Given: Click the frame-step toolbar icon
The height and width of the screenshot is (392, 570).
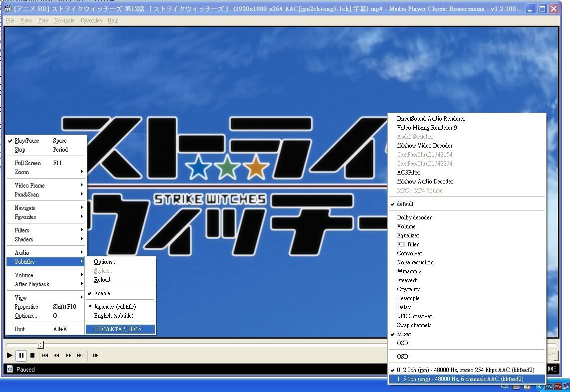Looking at the screenshot, I should (x=95, y=355).
